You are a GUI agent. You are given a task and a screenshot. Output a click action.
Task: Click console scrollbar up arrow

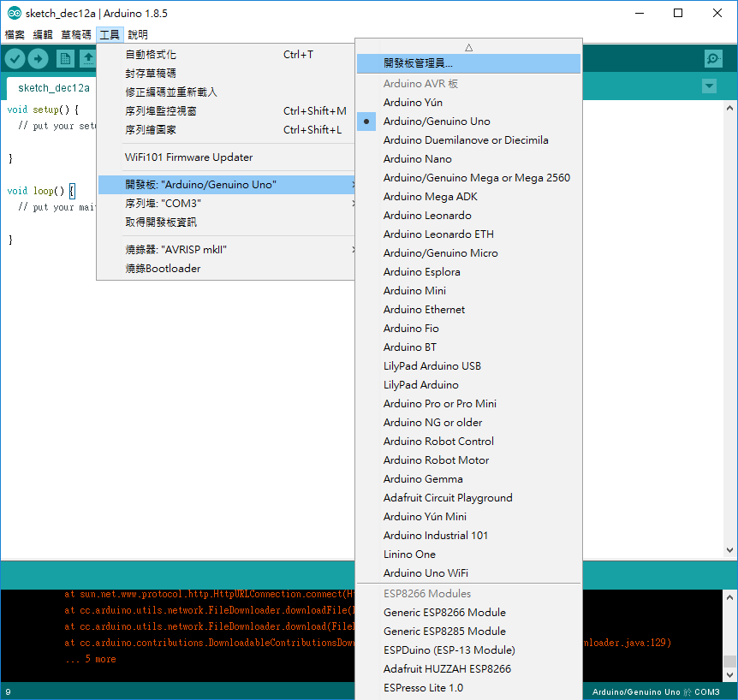(729, 597)
